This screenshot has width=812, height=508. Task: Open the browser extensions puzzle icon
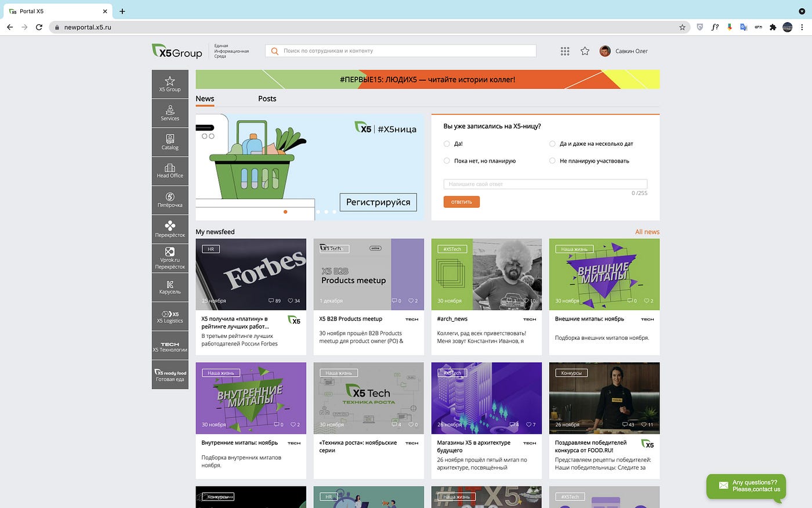point(773,27)
